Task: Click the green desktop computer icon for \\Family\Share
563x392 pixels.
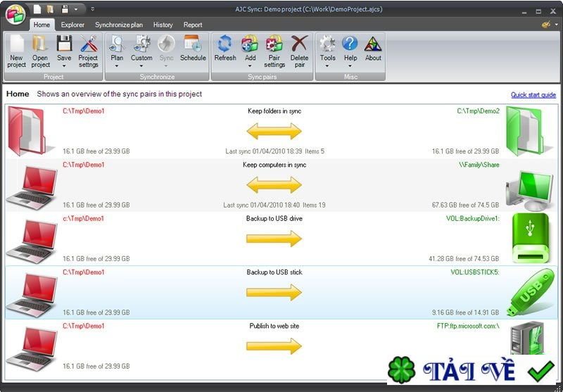Action: 530,190
